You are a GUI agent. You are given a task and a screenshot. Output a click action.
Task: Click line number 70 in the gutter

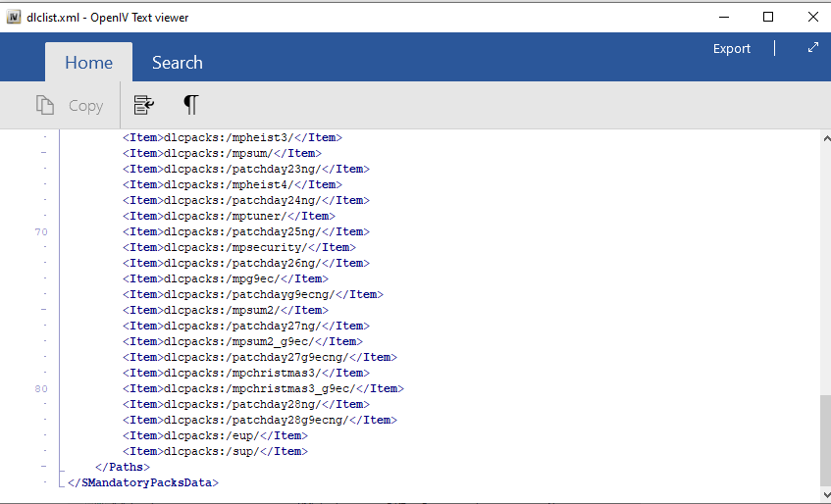40,231
